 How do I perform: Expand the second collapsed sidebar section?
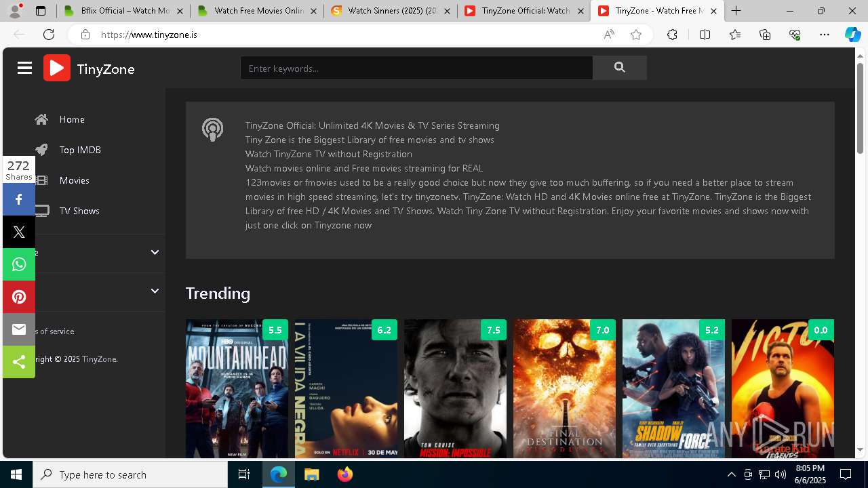(x=155, y=291)
